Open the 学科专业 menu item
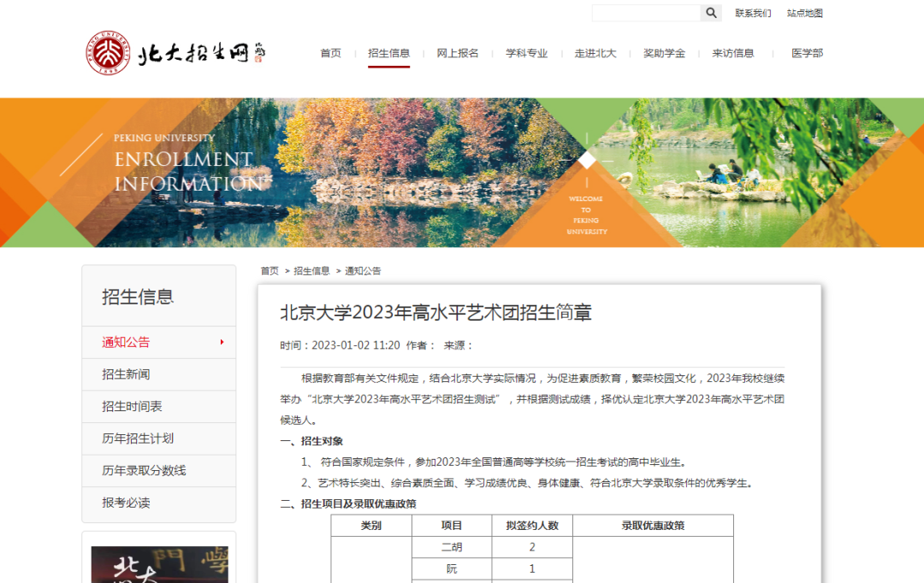 (527, 52)
